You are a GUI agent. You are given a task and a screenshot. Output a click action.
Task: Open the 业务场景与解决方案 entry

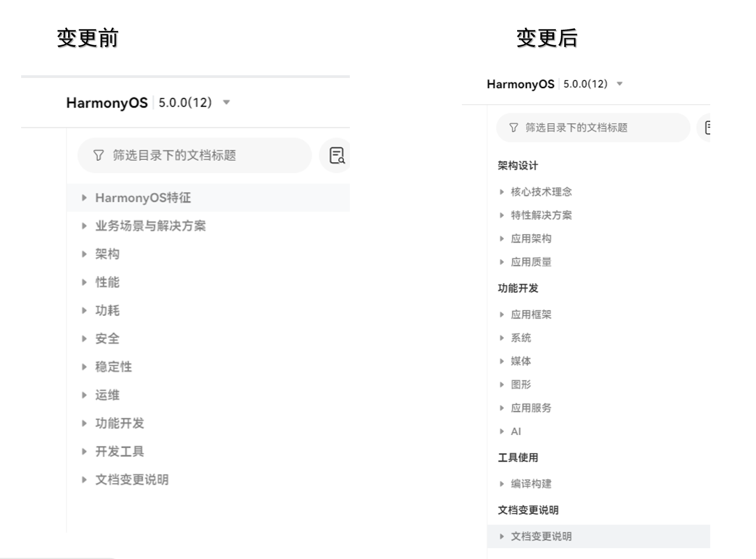click(x=151, y=226)
